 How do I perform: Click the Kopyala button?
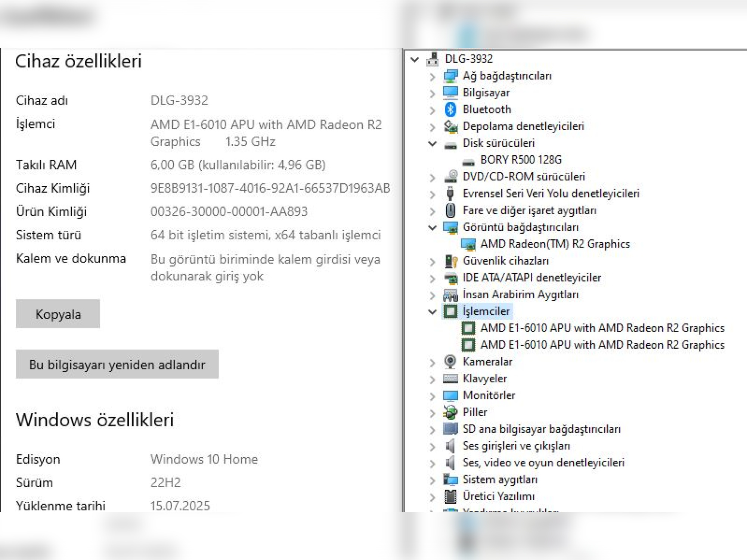(58, 314)
